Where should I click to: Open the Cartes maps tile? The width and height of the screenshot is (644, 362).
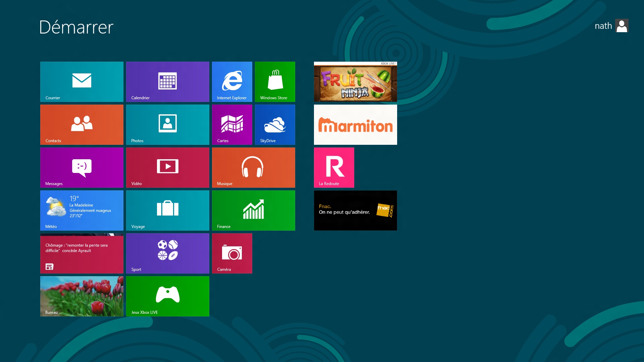pos(232,125)
